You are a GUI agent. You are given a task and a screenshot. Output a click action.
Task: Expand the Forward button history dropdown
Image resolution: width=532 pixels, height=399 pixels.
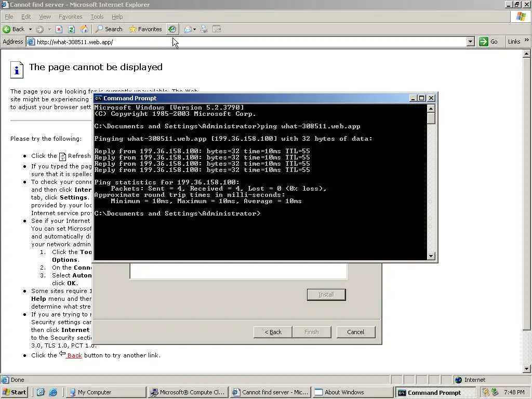click(x=49, y=29)
